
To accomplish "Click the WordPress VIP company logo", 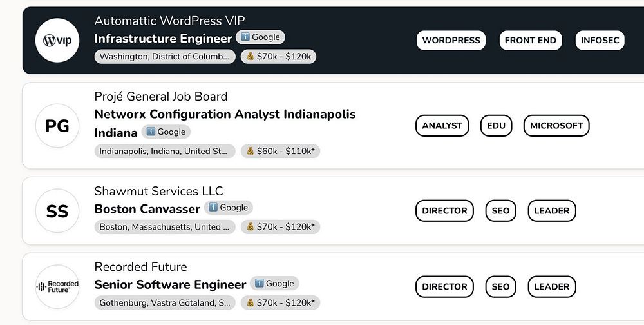I will tap(57, 40).
